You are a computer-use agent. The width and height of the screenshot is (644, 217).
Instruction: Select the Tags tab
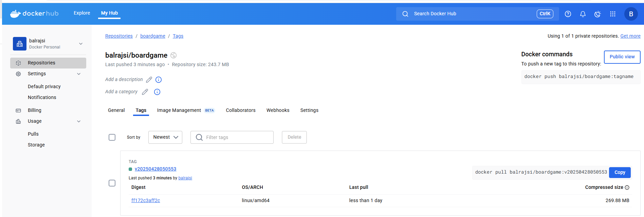141,110
